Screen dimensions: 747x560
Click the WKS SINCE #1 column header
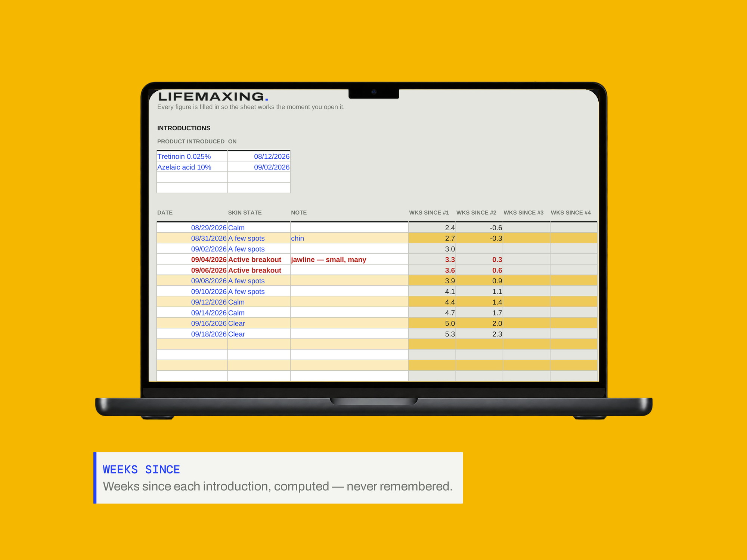click(429, 212)
